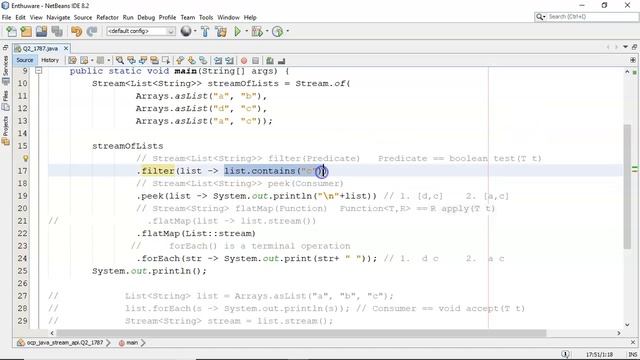Image resolution: width=640 pixels, height=360 pixels.
Task: Open the browser globe dropdown arrow
Action: point(195,31)
